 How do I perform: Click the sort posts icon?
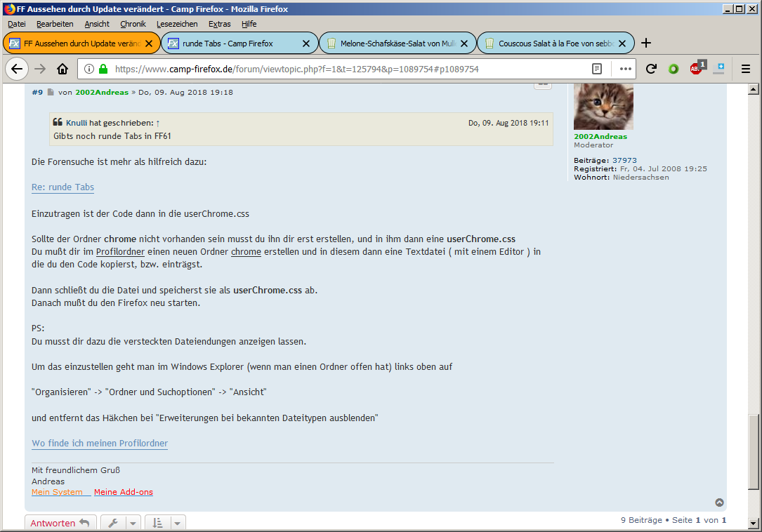(x=157, y=523)
